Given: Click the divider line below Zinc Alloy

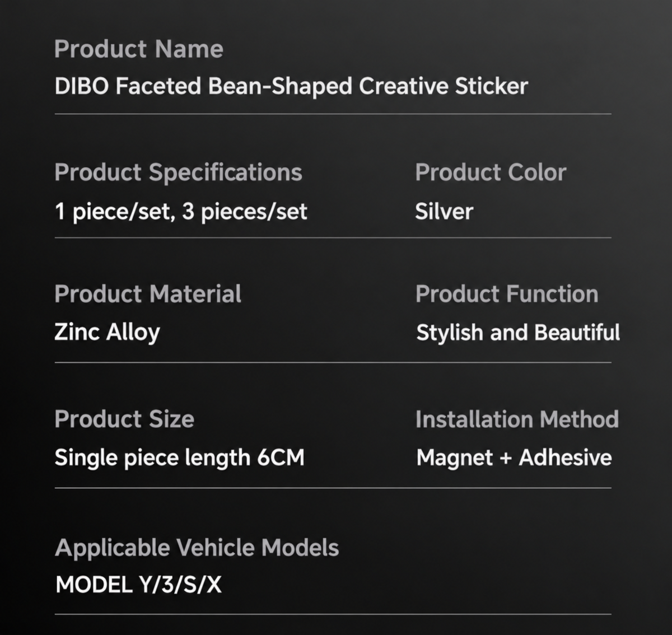Looking at the screenshot, I should coord(333,362).
